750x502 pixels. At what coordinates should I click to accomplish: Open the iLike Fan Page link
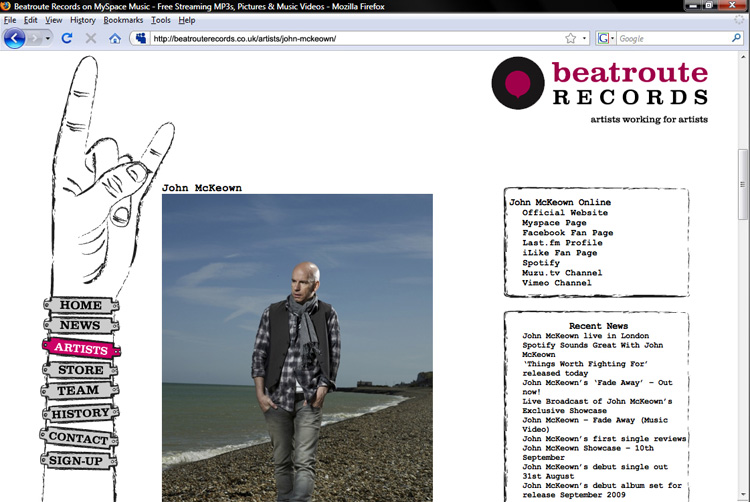(x=560, y=253)
